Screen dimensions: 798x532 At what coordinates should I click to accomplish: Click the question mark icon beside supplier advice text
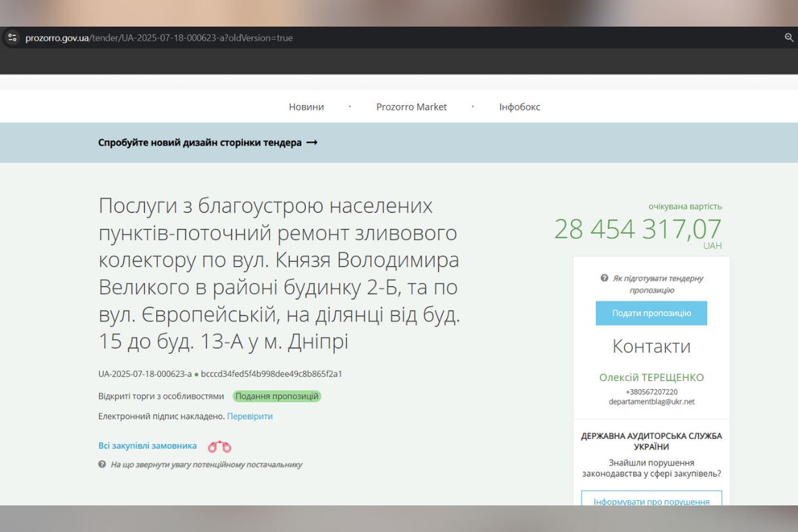102,464
